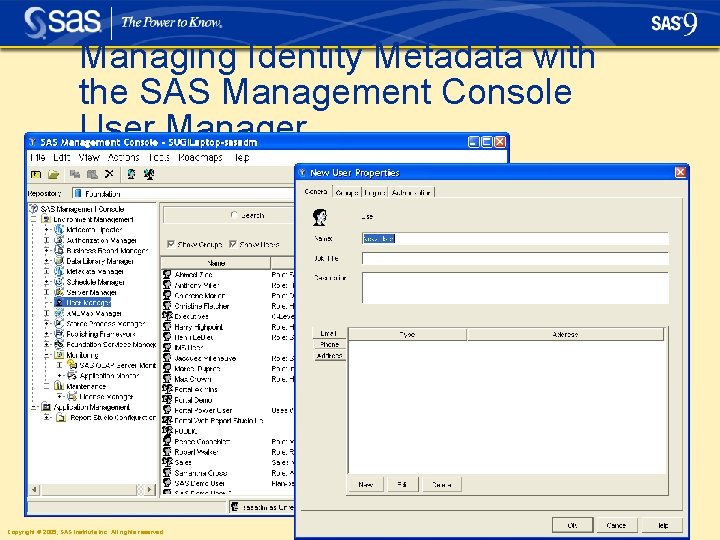This screenshot has height=540, width=720.
Task: Select the Samantha Cross row
Action: 228,473
